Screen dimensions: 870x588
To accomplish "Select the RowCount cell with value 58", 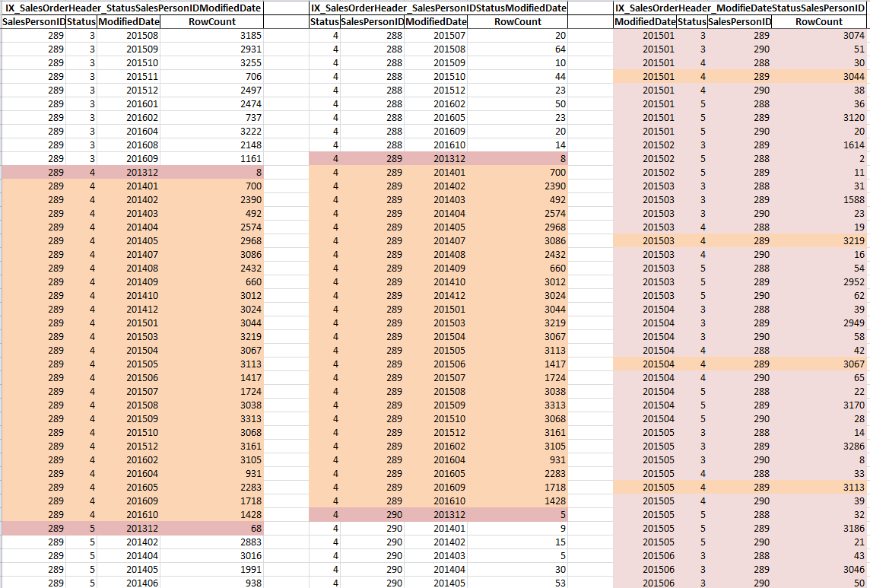I will coord(819,336).
